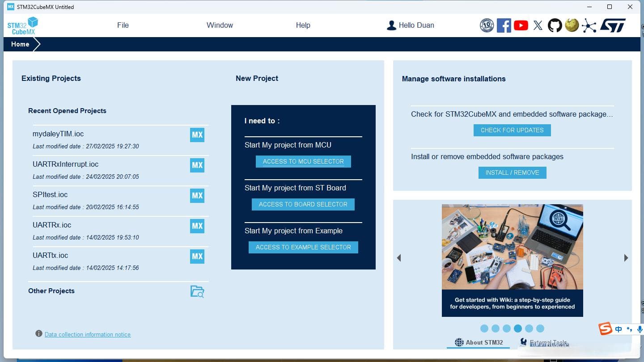The width and height of the screenshot is (644, 362).
Task: Switch to the About STM32 tab
Action: click(479, 342)
